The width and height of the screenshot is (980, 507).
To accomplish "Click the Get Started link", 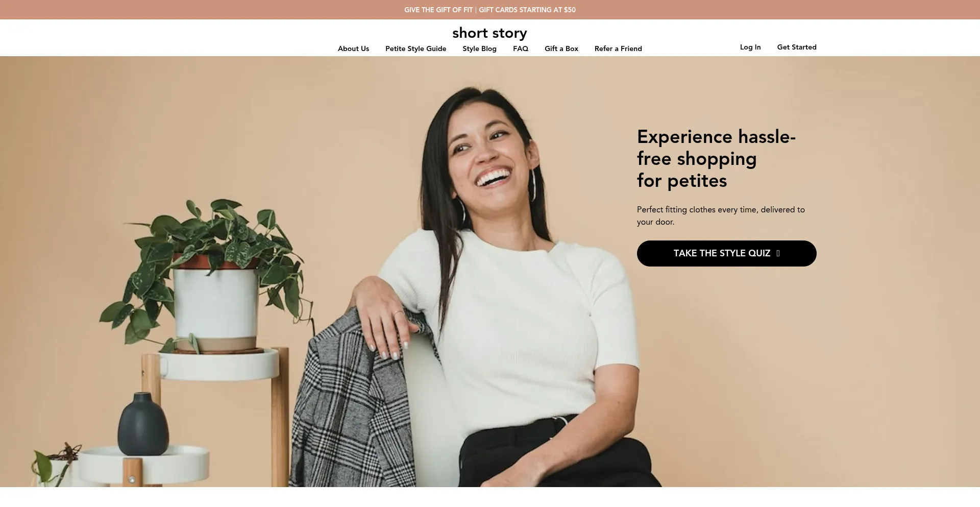I will (x=797, y=47).
